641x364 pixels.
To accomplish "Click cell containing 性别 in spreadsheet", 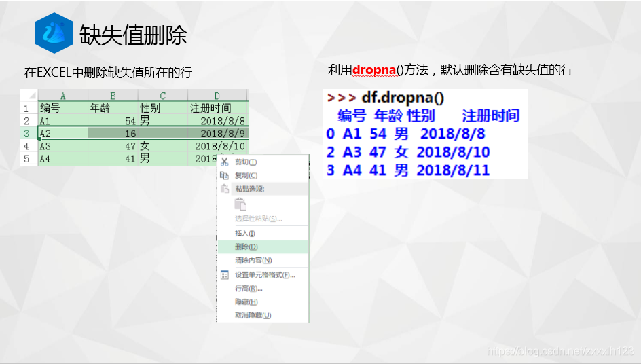I will pos(163,108).
